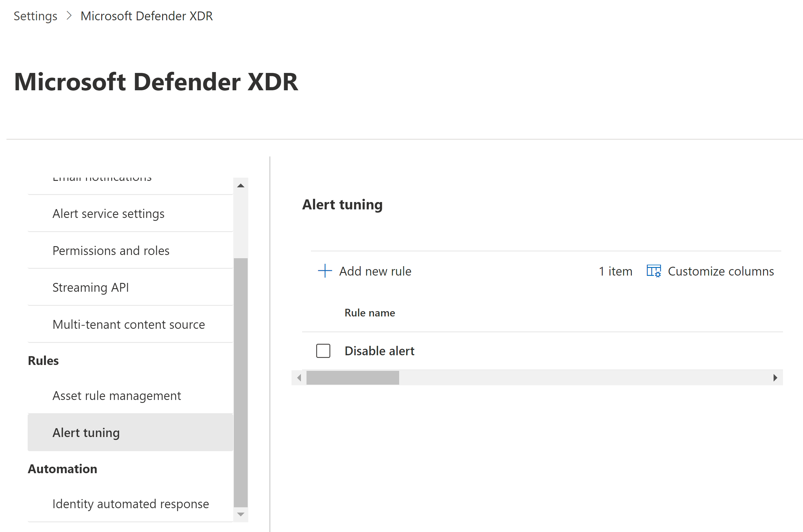Open Multi-tenant content source
The image size is (803, 532).
(x=130, y=324)
